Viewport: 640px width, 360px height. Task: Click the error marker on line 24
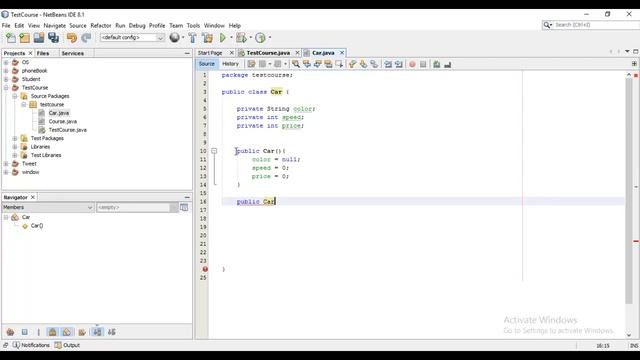pos(205,269)
